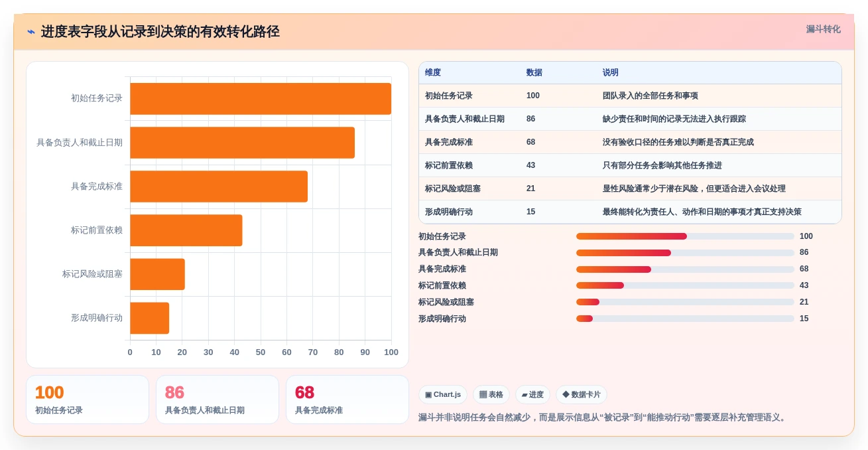
Task: Click the 具备负责人和截止日期 progress bar
Action: pos(685,253)
